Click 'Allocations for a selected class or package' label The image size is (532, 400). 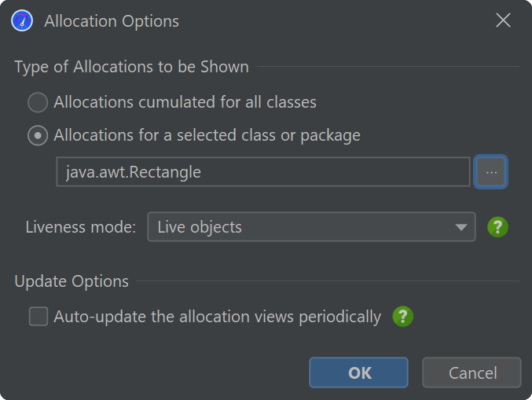click(x=207, y=135)
